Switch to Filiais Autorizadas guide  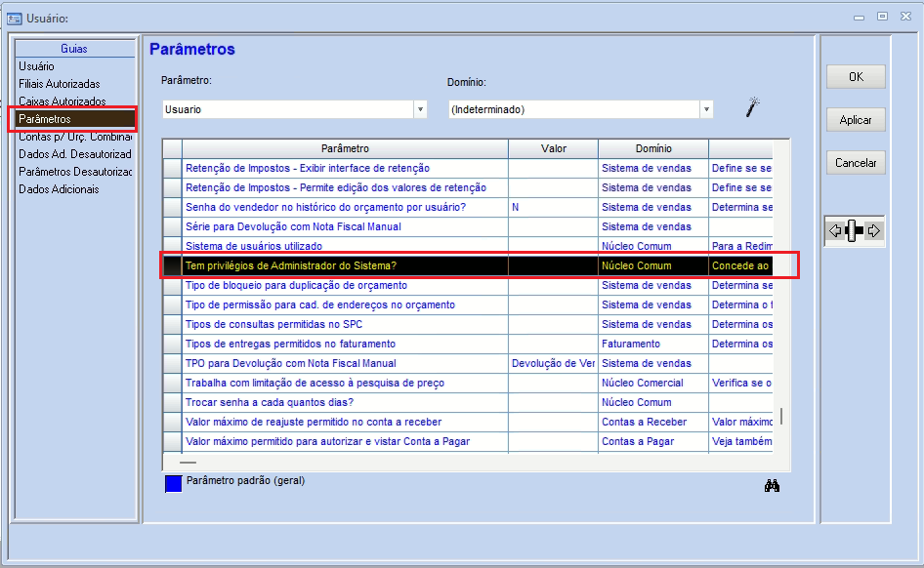click(59, 84)
